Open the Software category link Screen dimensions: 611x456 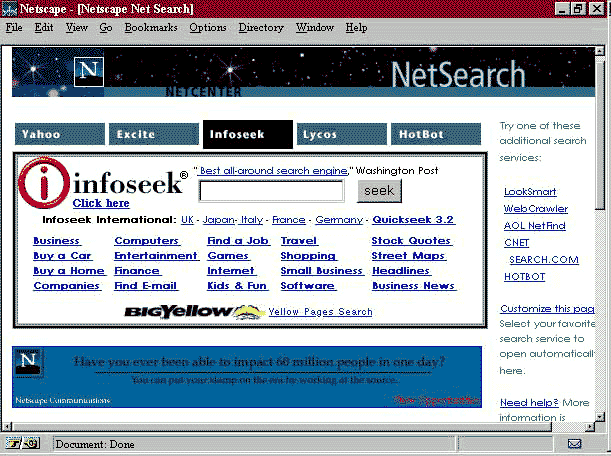(x=308, y=286)
